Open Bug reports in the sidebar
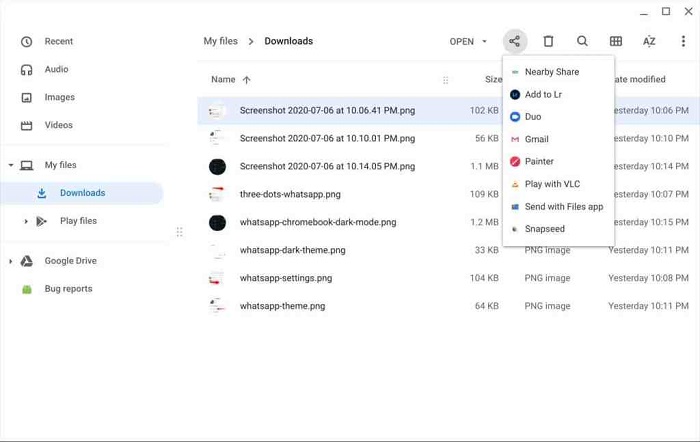The image size is (700, 442). 68,289
